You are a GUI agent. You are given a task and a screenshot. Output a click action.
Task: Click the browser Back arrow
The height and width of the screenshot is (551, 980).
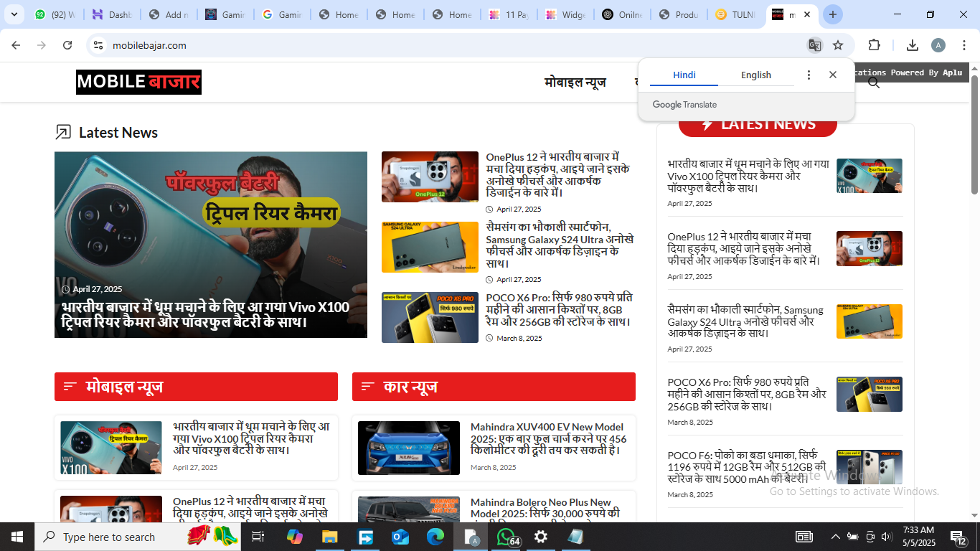click(x=16, y=45)
